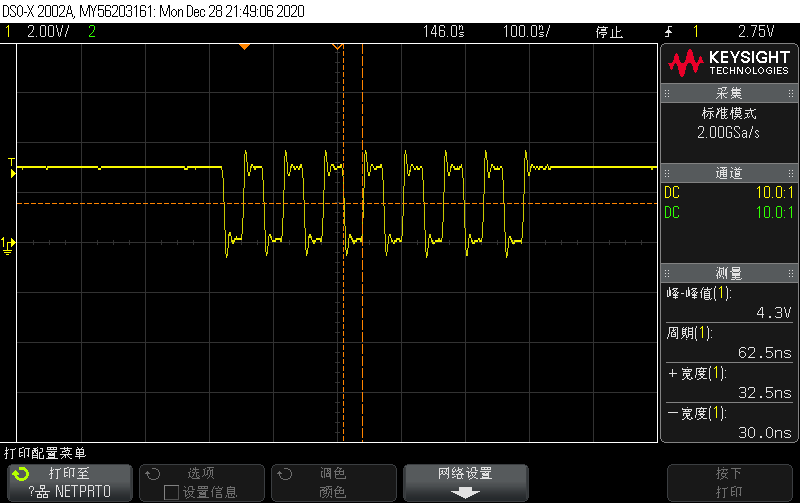Select the green channel 2 indicator
Screen dimensions: 800x503
click(92, 32)
